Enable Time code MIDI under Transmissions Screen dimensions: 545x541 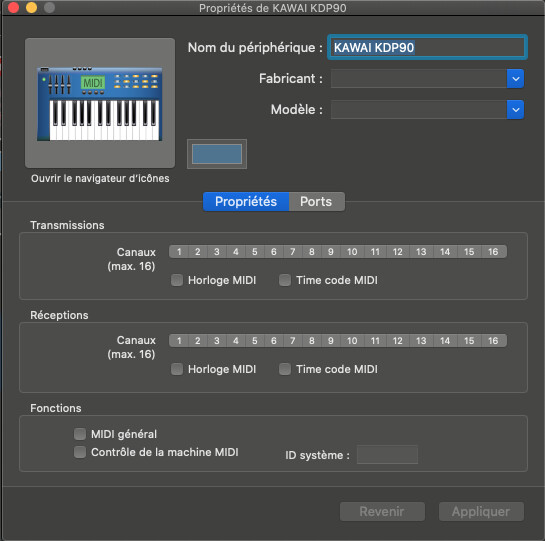click(285, 280)
